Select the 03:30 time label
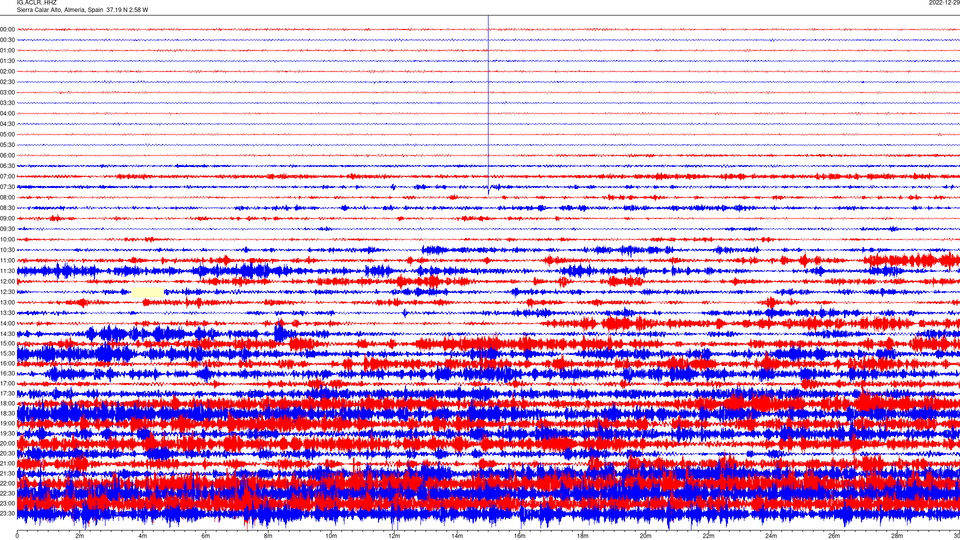The image size is (960, 540). [8, 103]
